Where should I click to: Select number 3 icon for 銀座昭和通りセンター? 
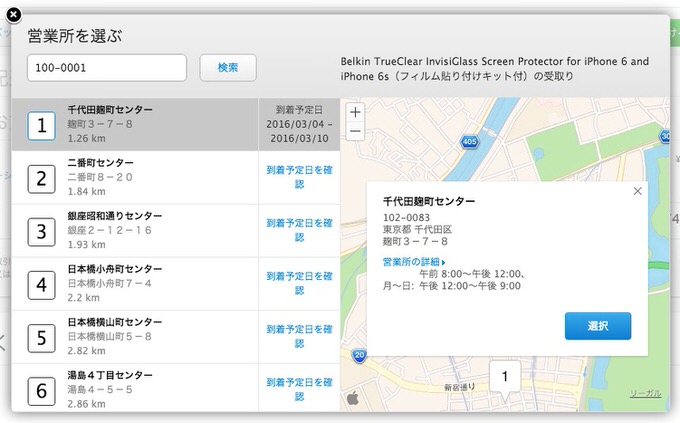41,232
